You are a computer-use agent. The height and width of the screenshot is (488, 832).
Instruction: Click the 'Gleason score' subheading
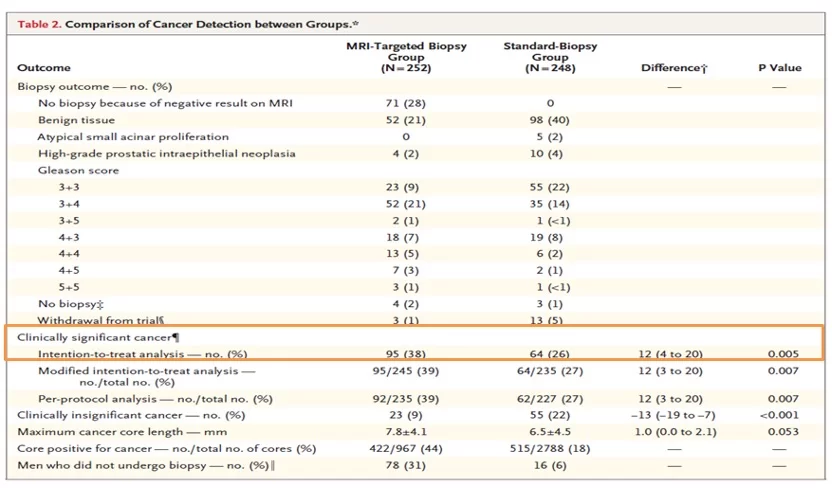point(78,170)
